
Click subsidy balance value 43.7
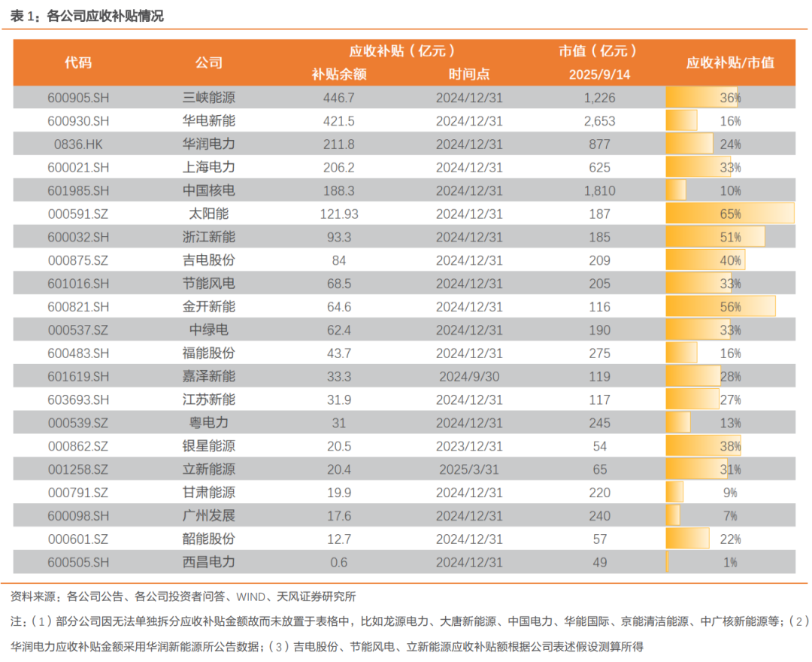point(339,354)
